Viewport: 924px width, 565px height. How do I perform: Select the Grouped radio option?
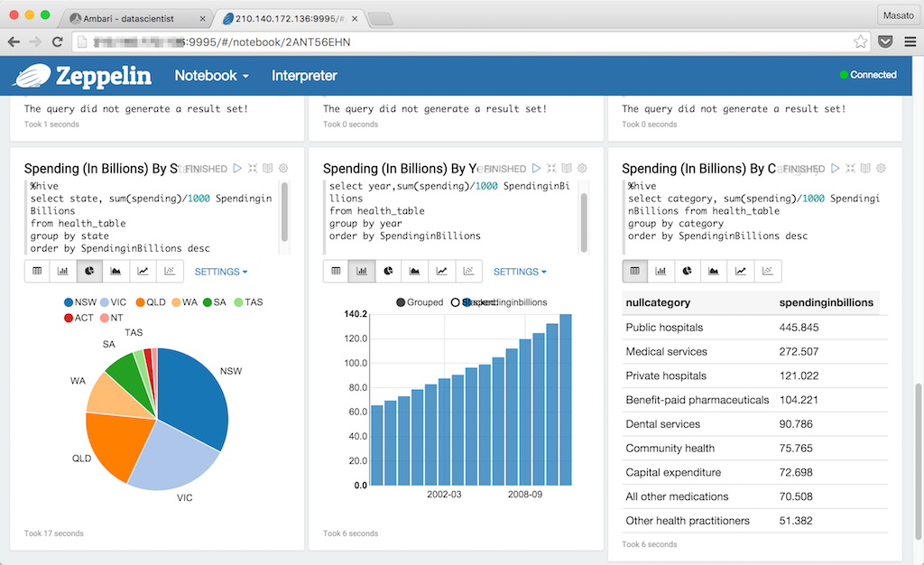click(x=401, y=302)
